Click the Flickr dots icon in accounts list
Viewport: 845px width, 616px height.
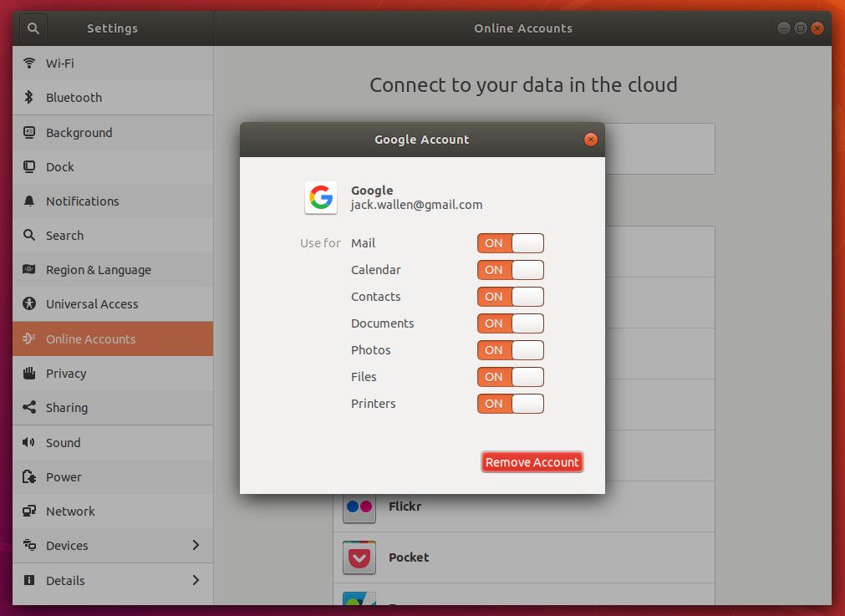point(359,507)
